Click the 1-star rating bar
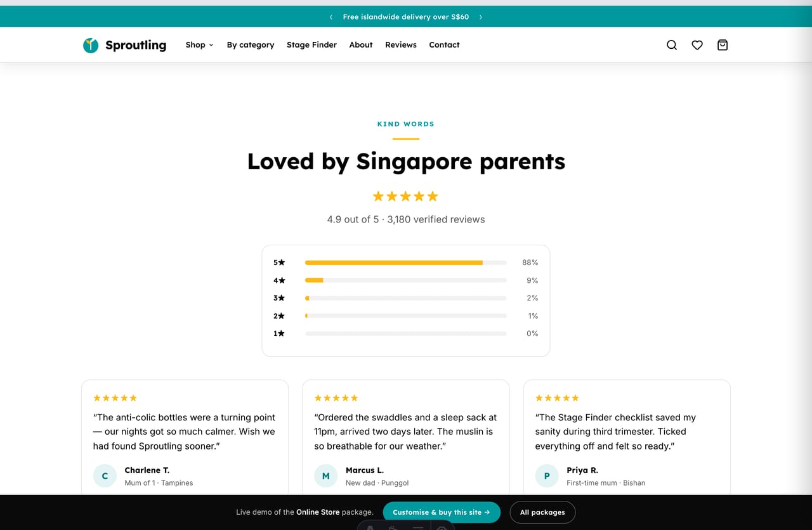812x530 pixels. coord(405,333)
